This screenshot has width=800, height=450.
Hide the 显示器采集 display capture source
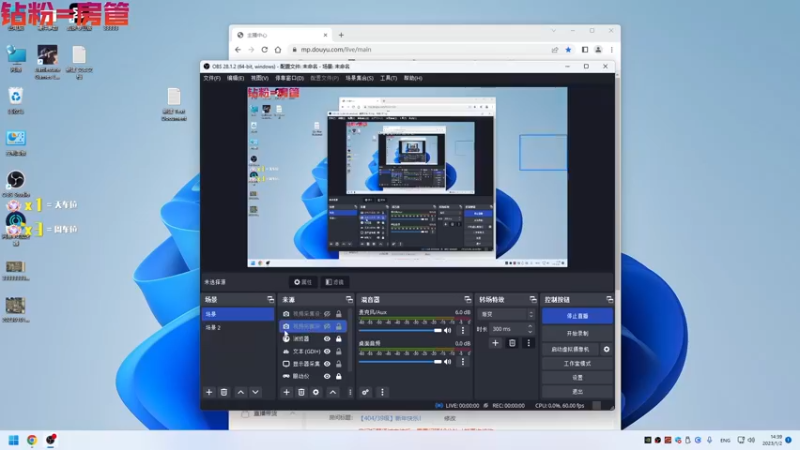point(327,364)
